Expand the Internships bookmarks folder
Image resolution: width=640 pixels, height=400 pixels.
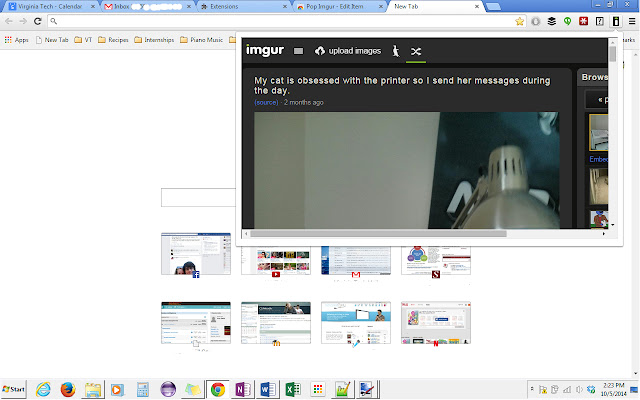tap(154, 40)
